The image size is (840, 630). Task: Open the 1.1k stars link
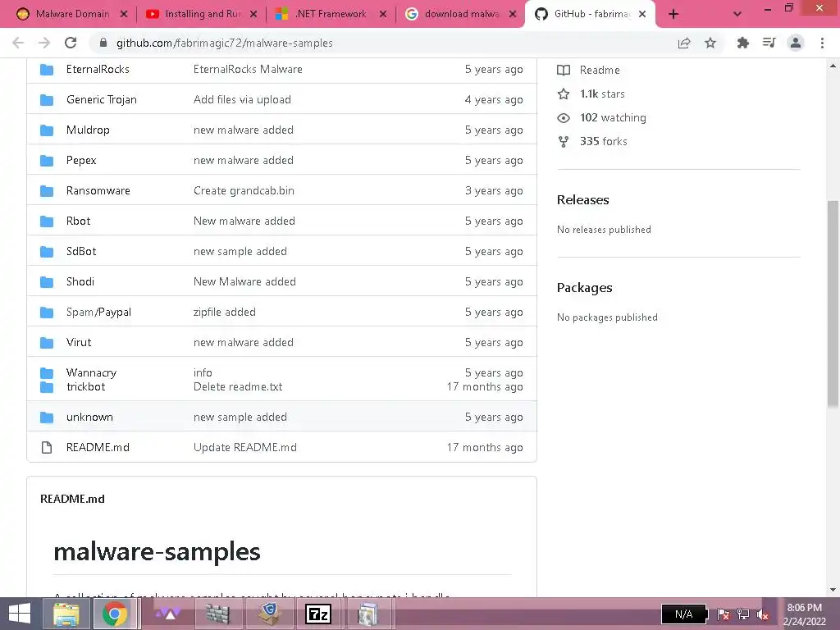coord(602,94)
